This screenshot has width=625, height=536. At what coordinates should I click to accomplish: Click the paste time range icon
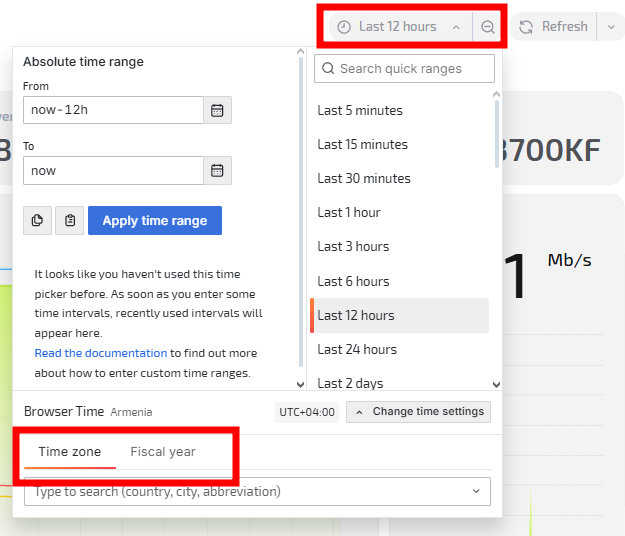click(69, 220)
